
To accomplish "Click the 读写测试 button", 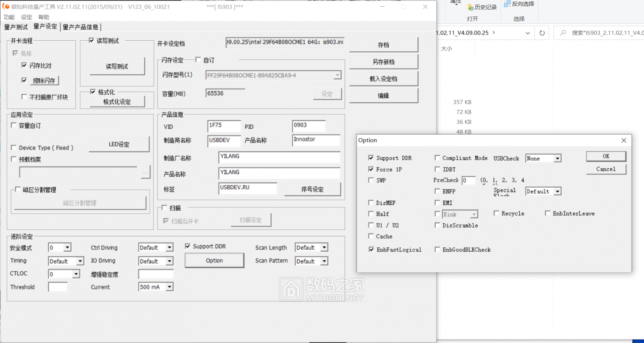I will (117, 66).
